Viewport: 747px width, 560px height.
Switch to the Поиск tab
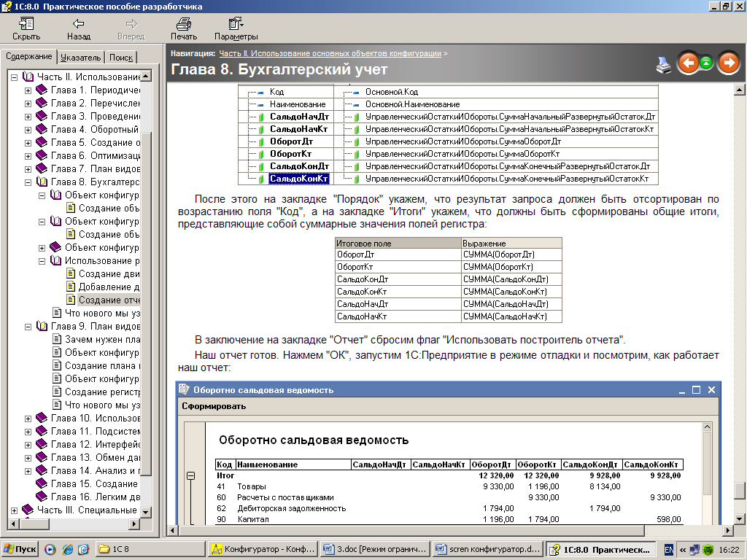point(121,58)
